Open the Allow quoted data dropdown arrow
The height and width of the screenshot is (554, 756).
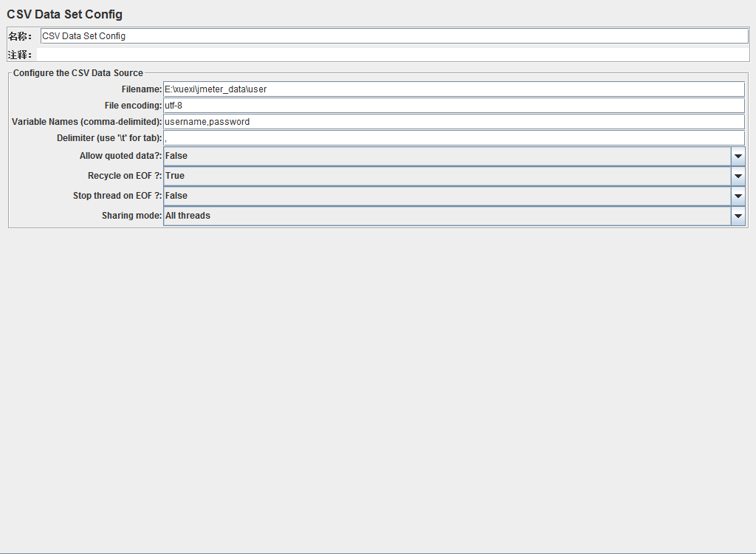[x=738, y=156]
